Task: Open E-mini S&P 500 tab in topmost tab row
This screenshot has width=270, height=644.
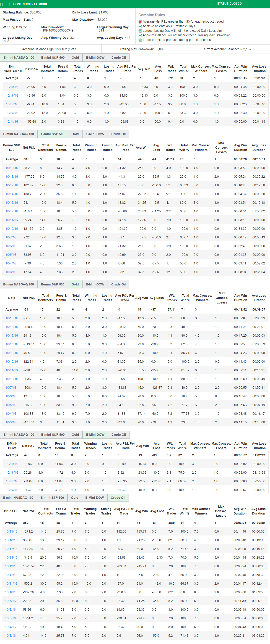Action: coord(53,58)
